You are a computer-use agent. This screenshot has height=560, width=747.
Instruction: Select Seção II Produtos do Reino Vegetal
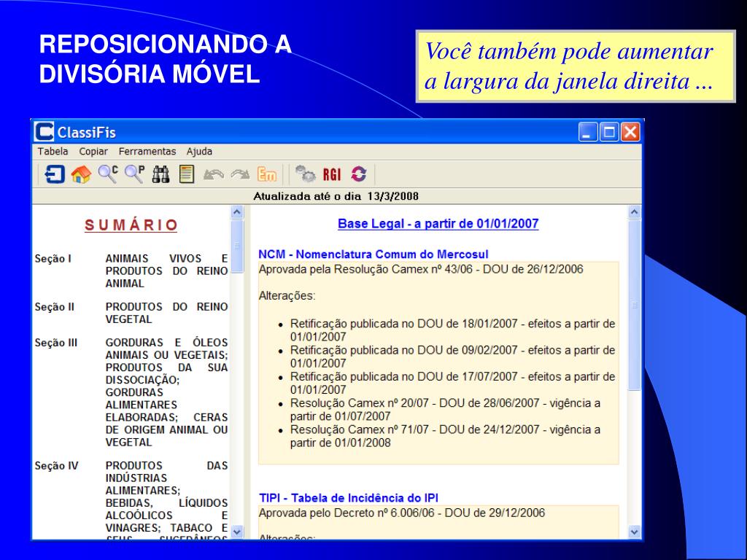131,313
